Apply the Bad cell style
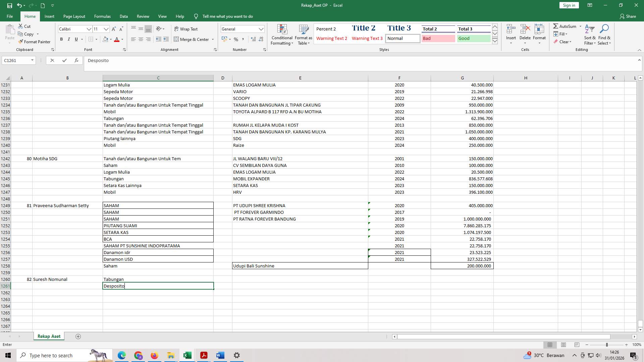Image resolution: width=644 pixels, height=362 pixels. [438, 38]
